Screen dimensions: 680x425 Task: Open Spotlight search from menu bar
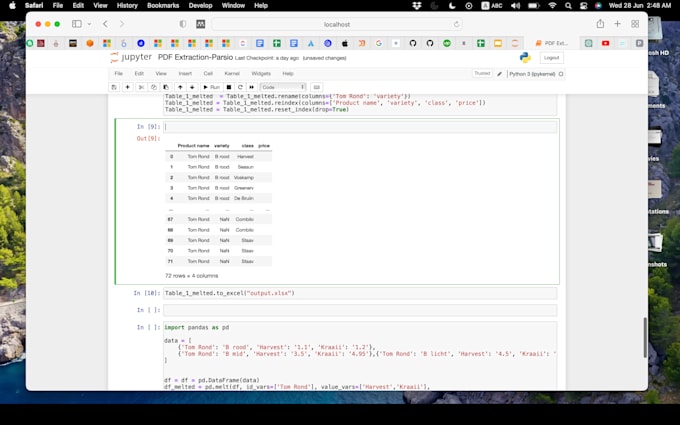tap(568, 5)
